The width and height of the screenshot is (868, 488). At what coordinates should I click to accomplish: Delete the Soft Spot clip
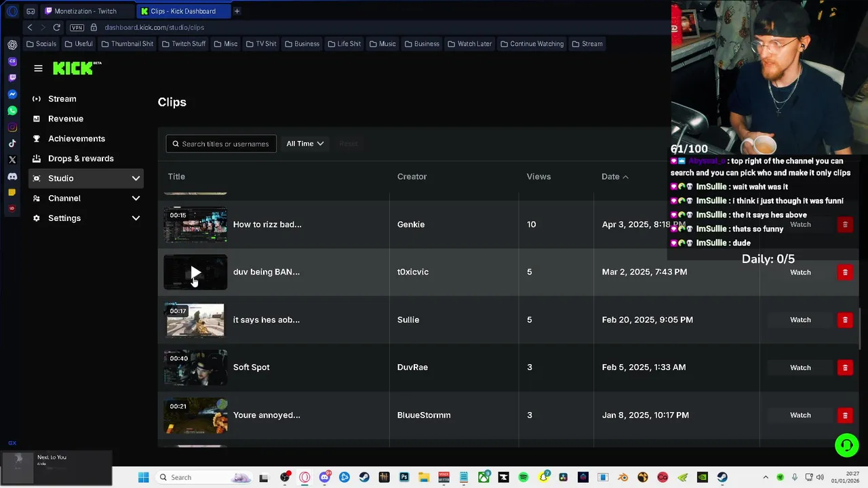point(845,367)
